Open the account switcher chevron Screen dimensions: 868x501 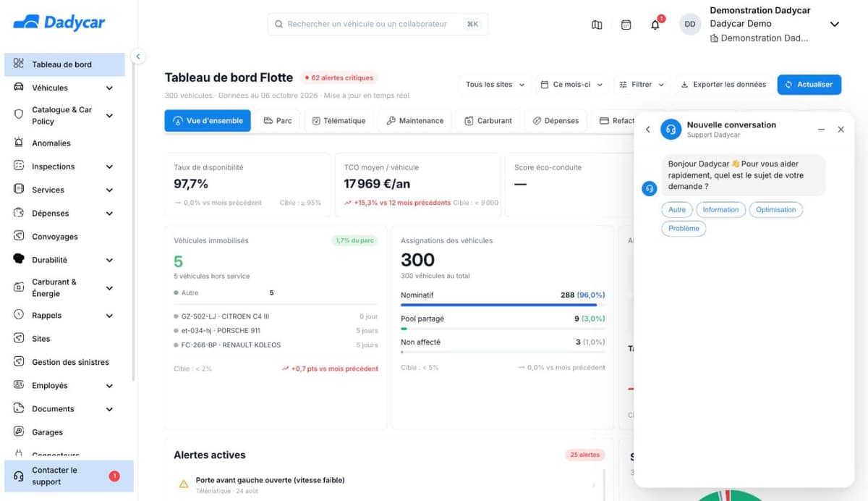tap(834, 25)
